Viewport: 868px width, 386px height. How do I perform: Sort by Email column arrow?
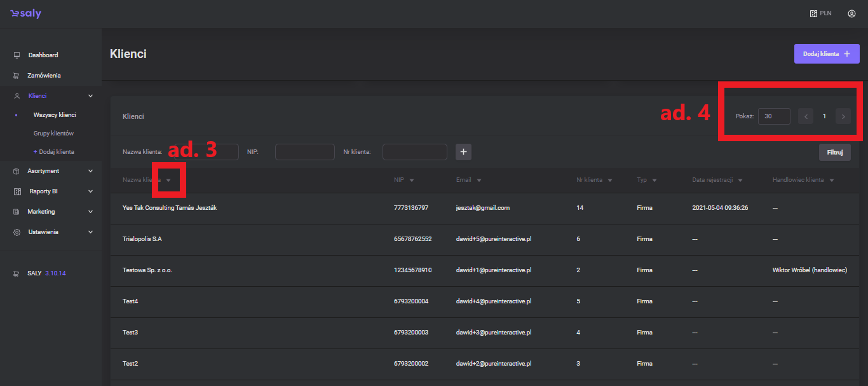[x=478, y=181]
